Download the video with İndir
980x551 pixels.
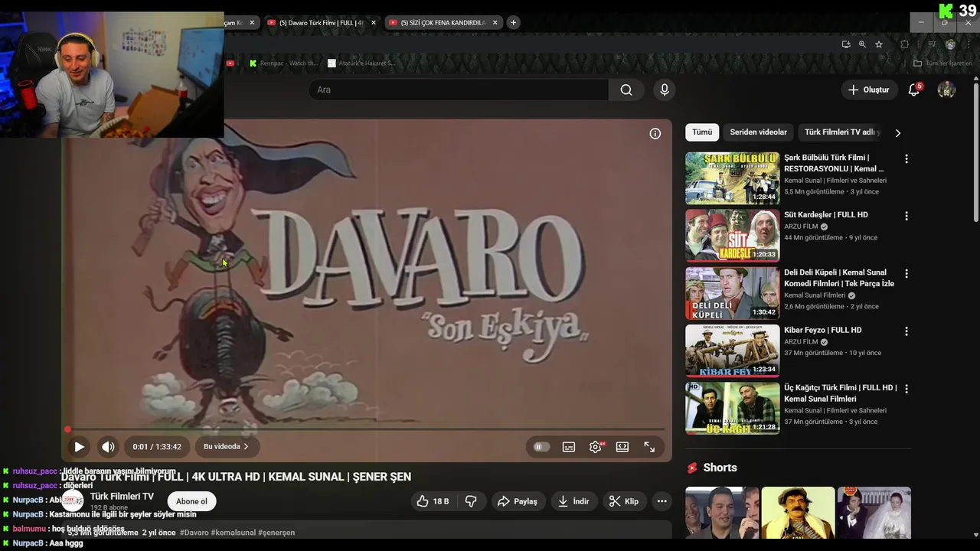click(x=573, y=501)
